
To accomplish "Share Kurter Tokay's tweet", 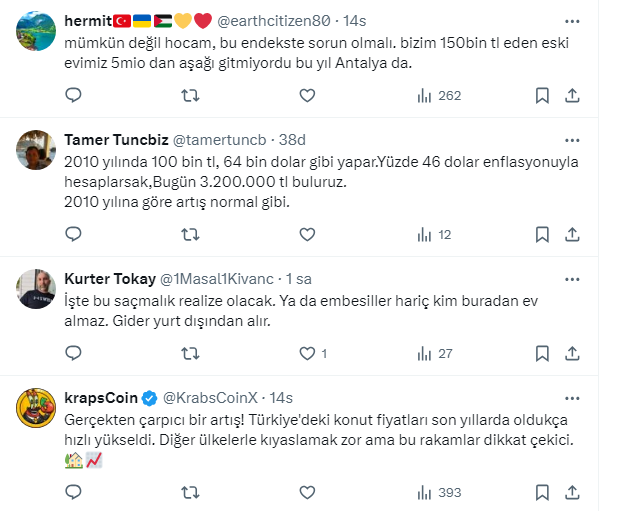I will click(x=572, y=353).
